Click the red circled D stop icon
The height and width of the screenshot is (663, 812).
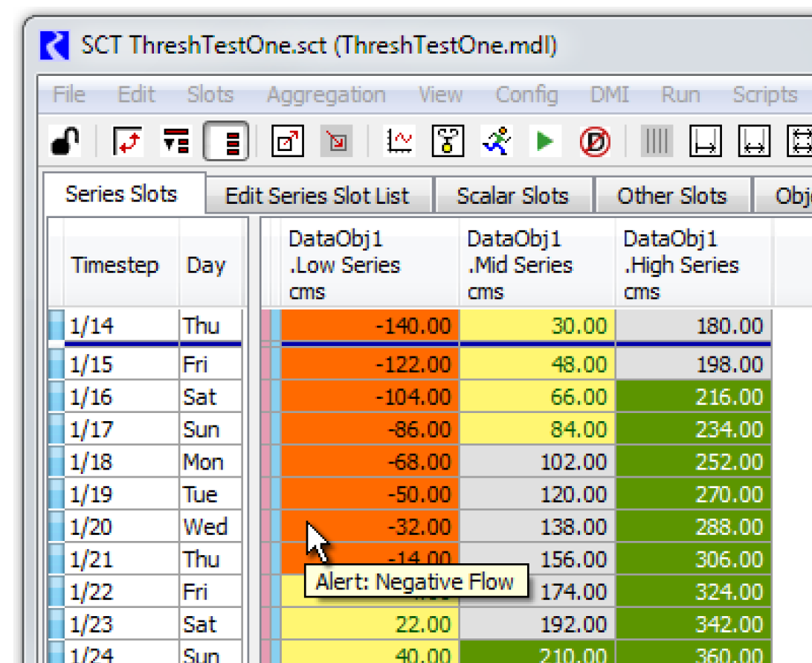coord(594,141)
